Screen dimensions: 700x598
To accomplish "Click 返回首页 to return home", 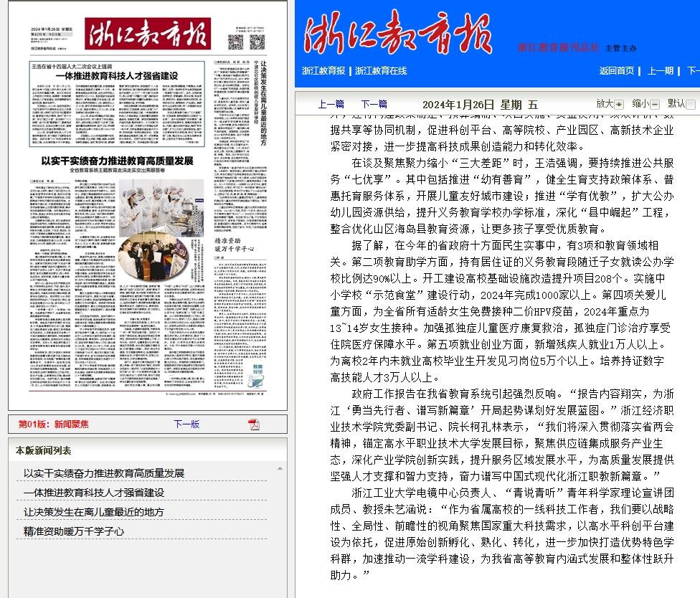I will click(x=617, y=71).
